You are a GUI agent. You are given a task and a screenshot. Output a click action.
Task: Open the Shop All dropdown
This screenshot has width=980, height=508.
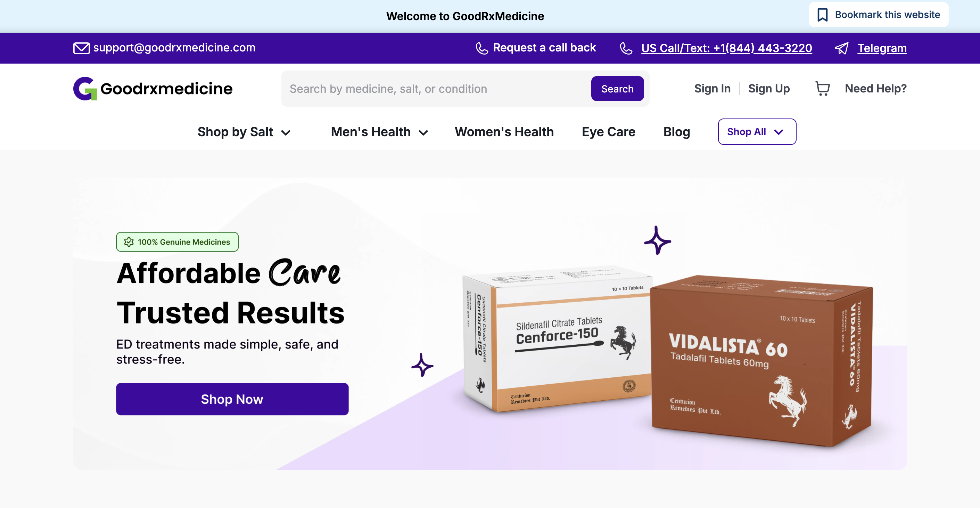pyautogui.click(x=757, y=132)
